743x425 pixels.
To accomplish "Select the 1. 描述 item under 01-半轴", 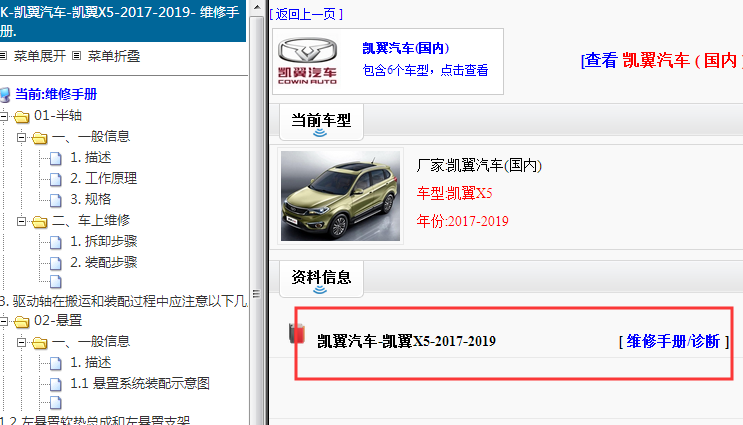I will point(91,157).
